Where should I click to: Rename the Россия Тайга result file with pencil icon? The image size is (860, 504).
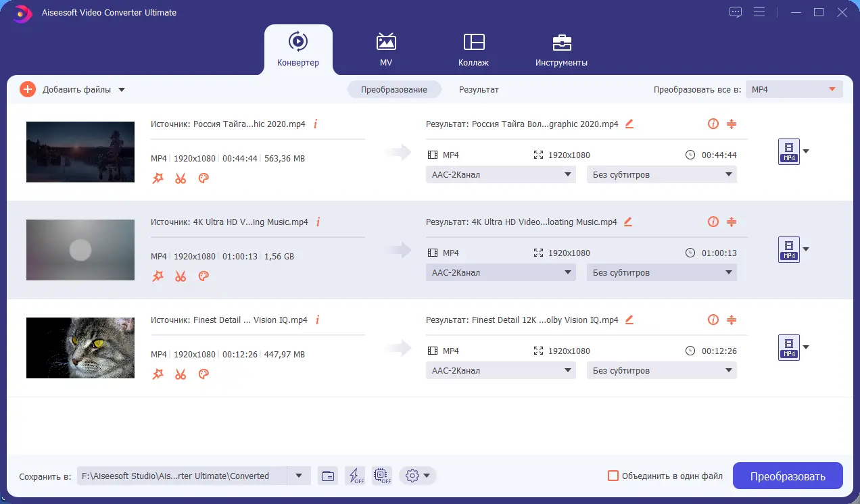tap(629, 124)
